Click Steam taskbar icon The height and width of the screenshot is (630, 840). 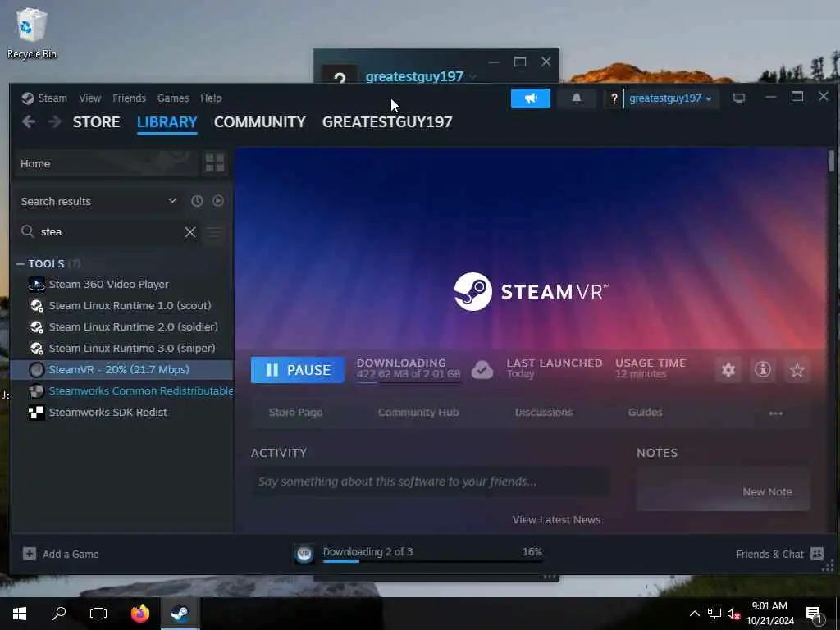tap(180, 614)
